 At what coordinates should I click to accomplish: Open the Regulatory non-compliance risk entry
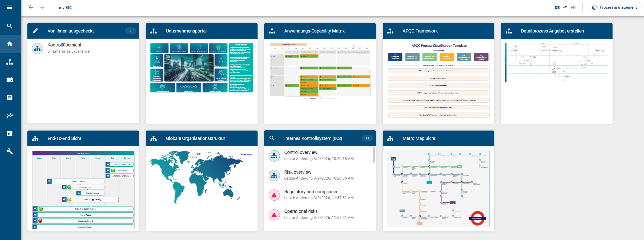pos(319,195)
